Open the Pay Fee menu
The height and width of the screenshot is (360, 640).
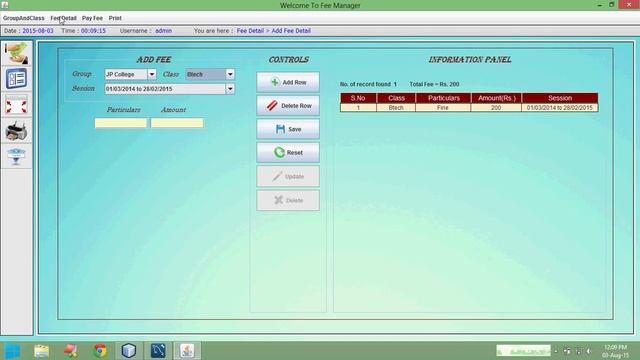92,18
